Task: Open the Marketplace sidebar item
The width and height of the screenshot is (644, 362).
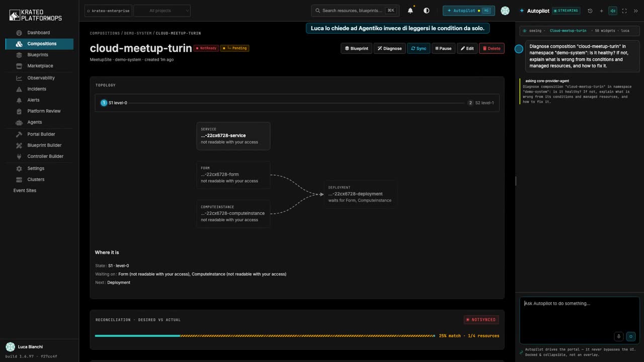Action: click(39, 66)
